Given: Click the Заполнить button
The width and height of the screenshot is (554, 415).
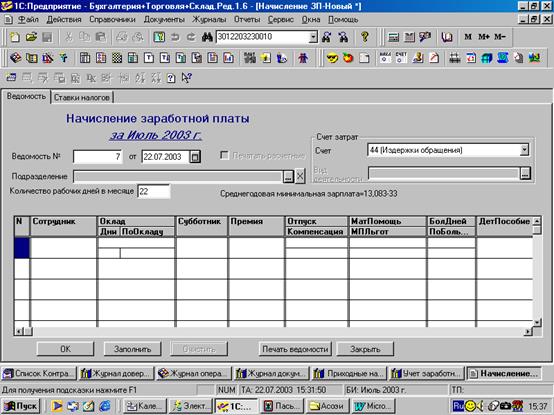Looking at the screenshot, I should (132, 349).
